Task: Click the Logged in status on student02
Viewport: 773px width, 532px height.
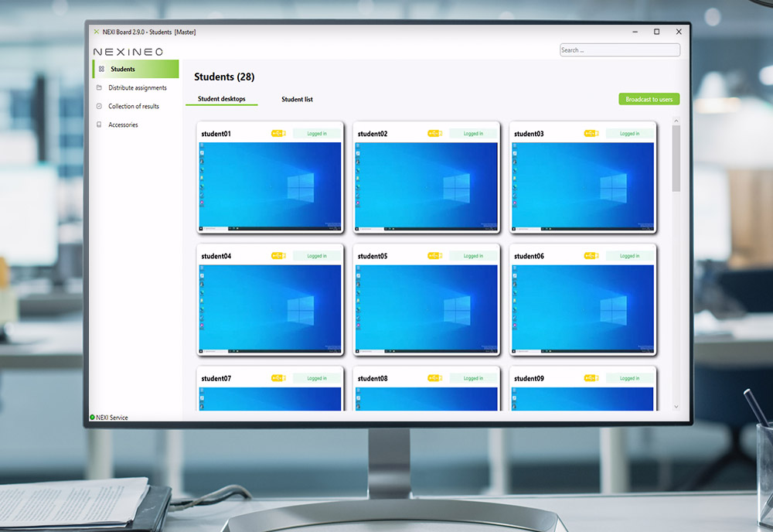Action: pos(473,134)
